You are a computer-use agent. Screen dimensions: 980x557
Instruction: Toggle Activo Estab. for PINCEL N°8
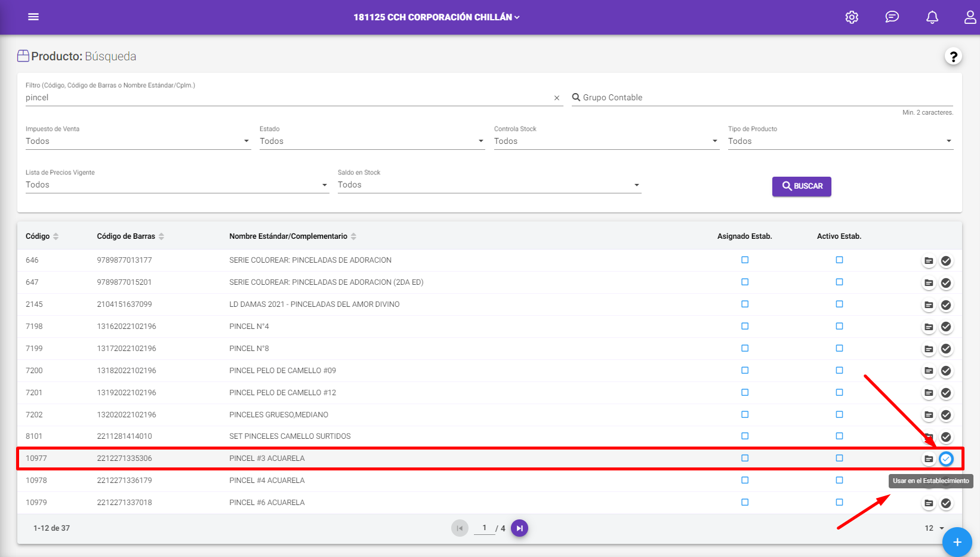839,349
